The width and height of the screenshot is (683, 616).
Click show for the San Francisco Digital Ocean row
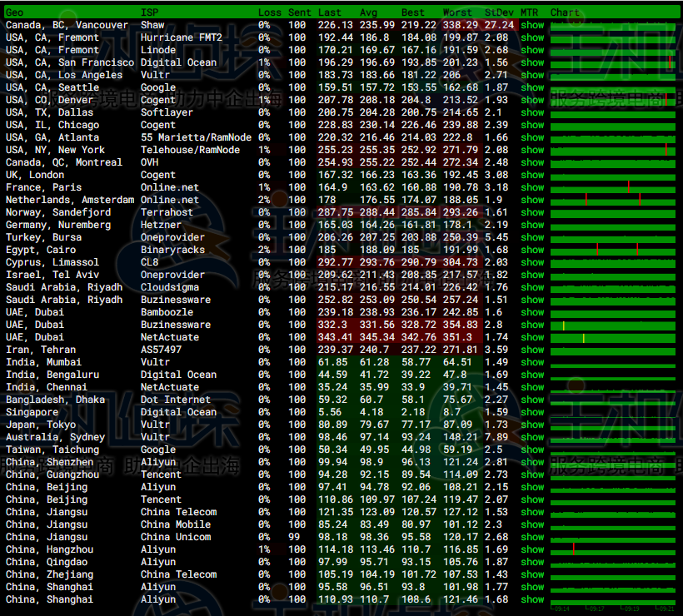tap(532, 62)
